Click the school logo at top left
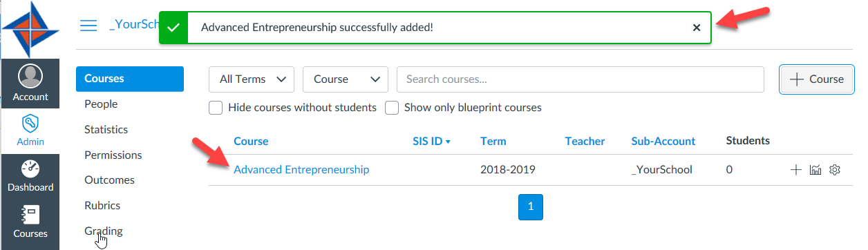This screenshot has height=250, width=868. pos(32,29)
